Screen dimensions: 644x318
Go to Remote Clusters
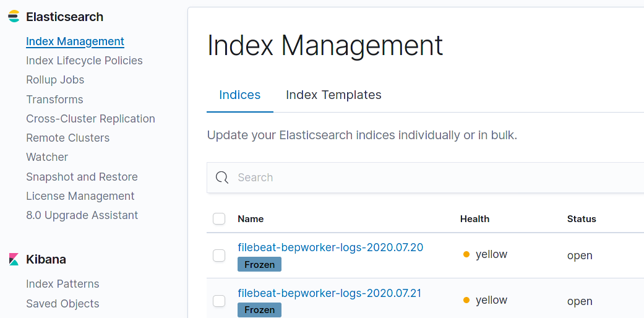[68, 137]
